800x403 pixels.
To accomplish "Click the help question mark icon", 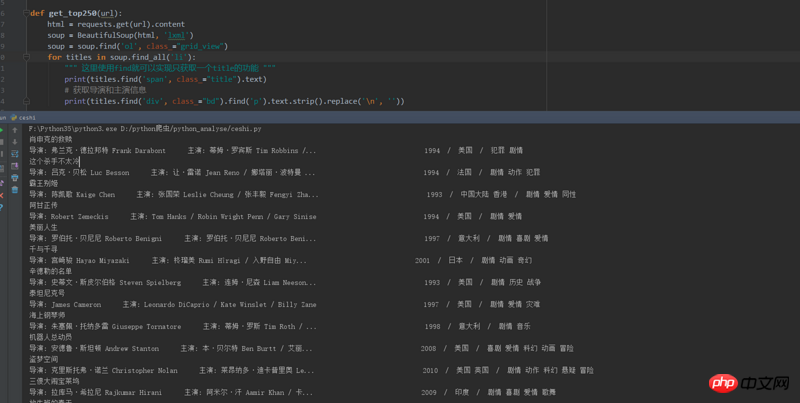I will coord(3,208).
